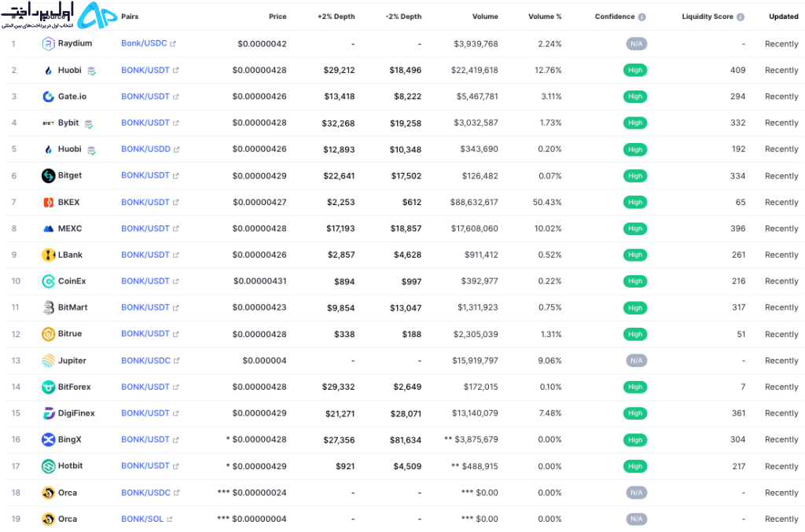
Task: Click the proof-of-reserves badge beside Bybit
Action: point(89,124)
